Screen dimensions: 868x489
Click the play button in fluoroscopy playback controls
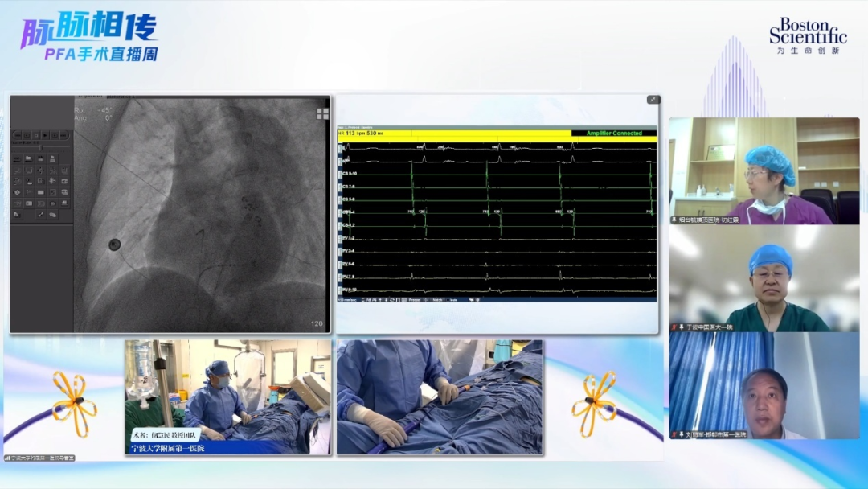click(45, 136)
